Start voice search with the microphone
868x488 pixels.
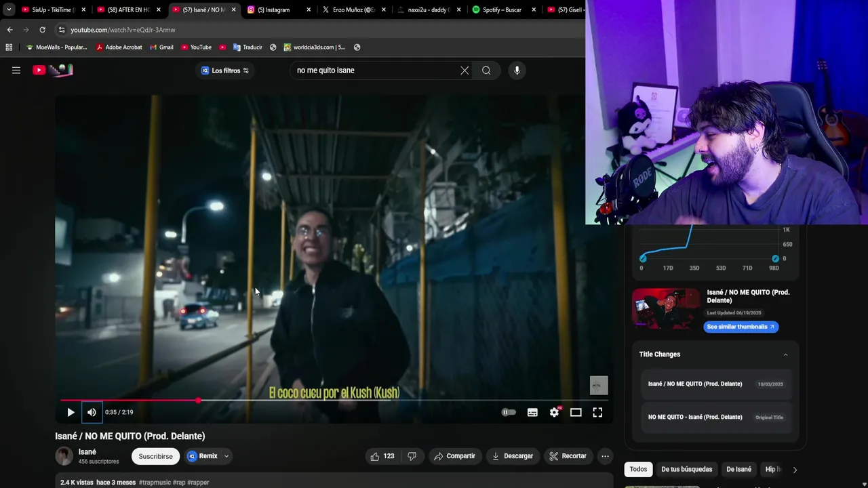(x=517, y=70)
